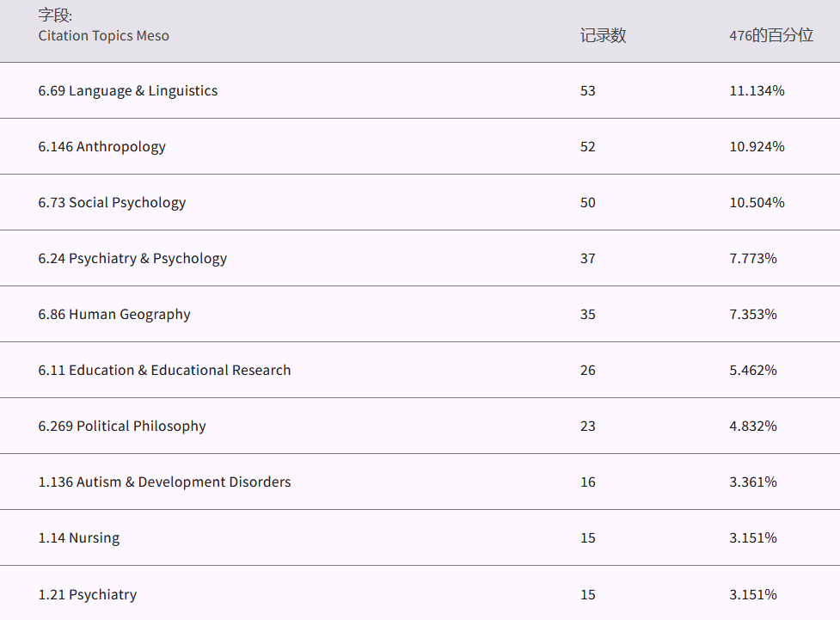The height and width of the screenshot is (620, 840).
Task: Click the 3.361% percentage value
Action: pos(753,482)
